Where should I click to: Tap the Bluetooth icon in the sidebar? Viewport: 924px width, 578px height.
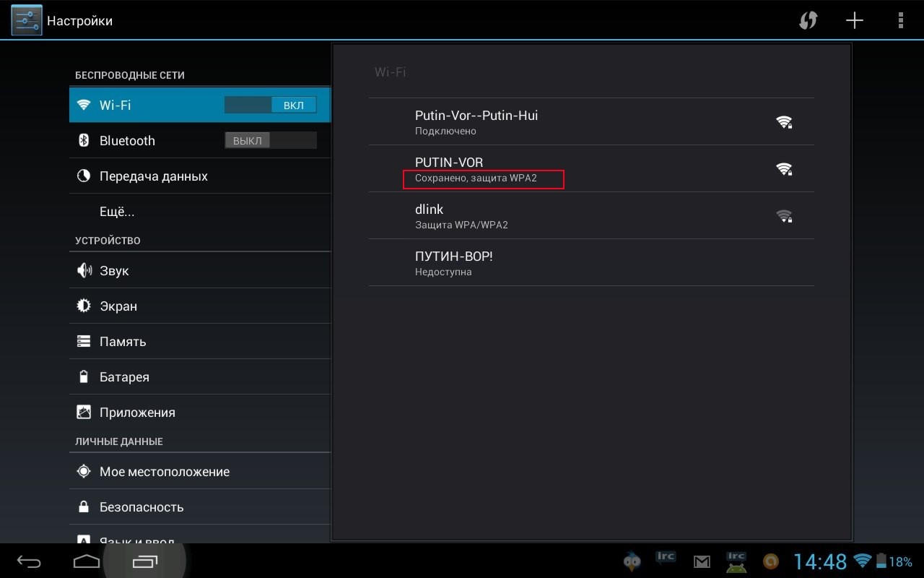pyautogui.click(x=84, y=140)
